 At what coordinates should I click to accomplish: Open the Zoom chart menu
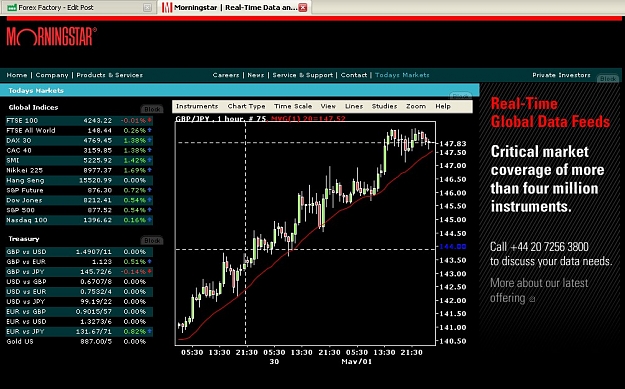(x=416, y=106)
